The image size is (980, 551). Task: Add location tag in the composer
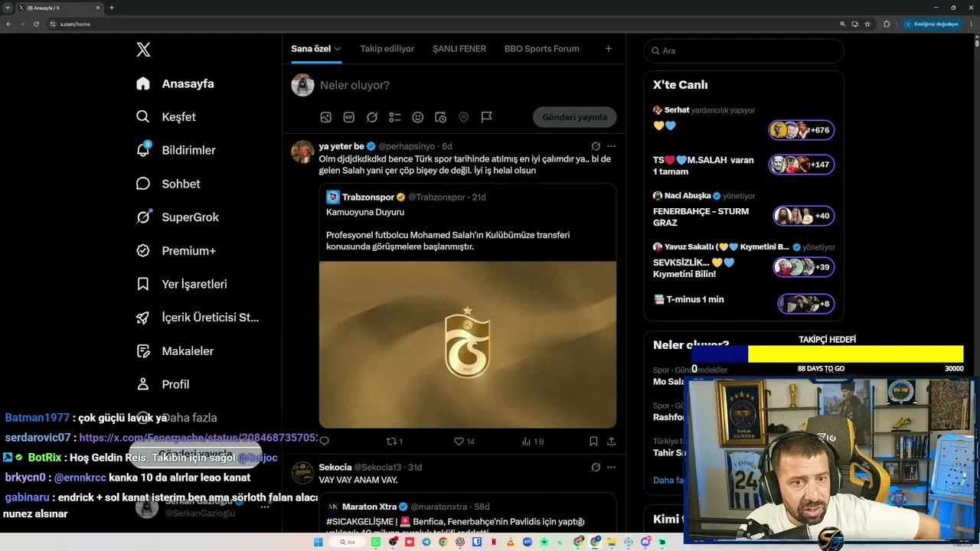[463, 117]
